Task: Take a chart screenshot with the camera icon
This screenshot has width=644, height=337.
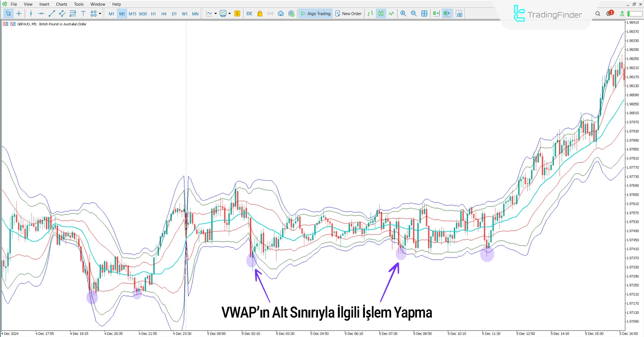Action: (x=459, y=13)
